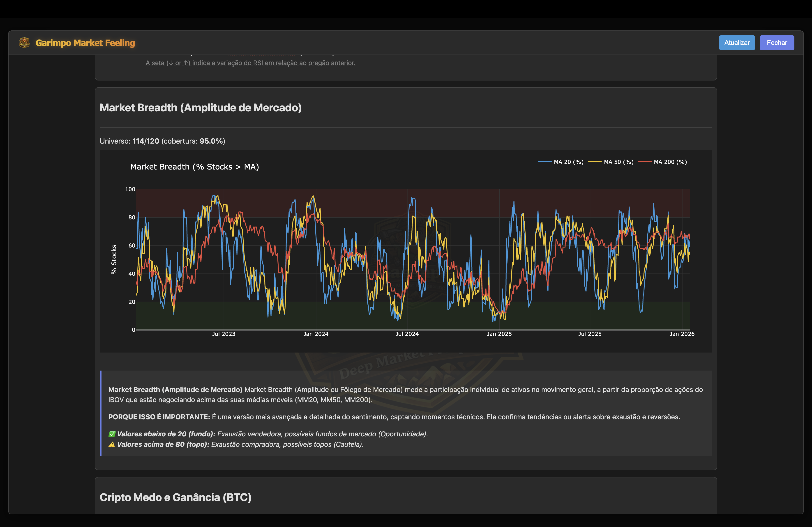
Task: Click the green checkmark beside fundo values
Action: point(112,434)
